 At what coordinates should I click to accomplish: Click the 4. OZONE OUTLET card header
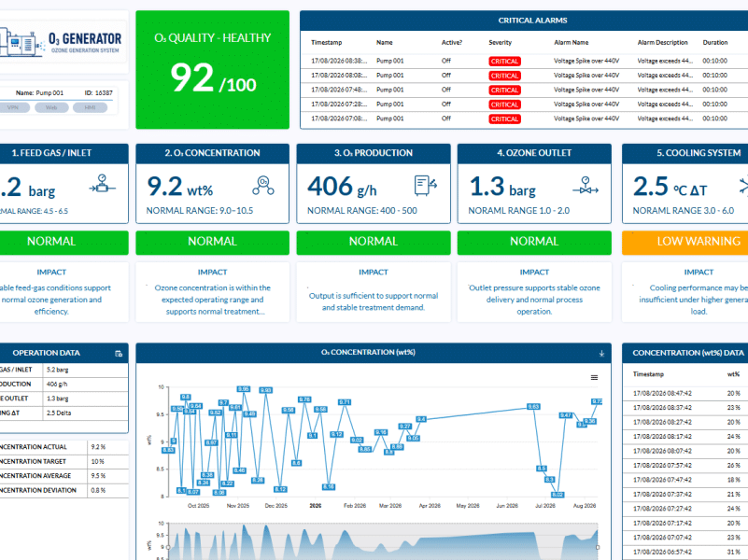coord(534,153)
